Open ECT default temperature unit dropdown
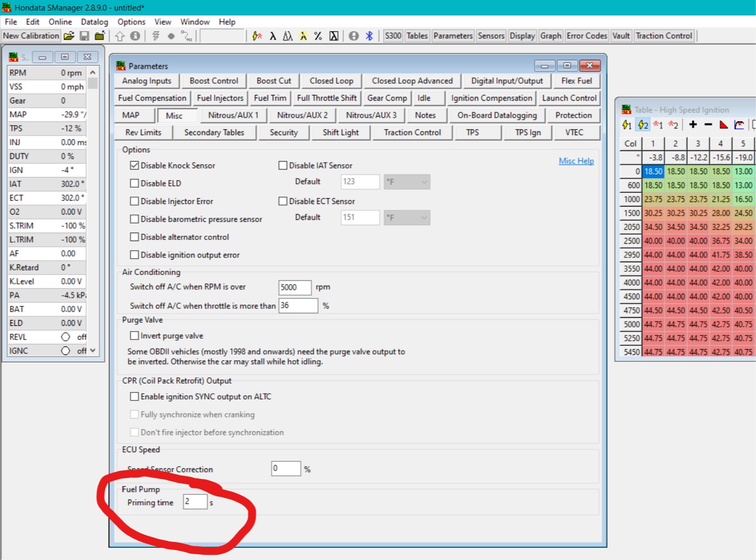This screenshot has height=560, width=756. (407, 217)
